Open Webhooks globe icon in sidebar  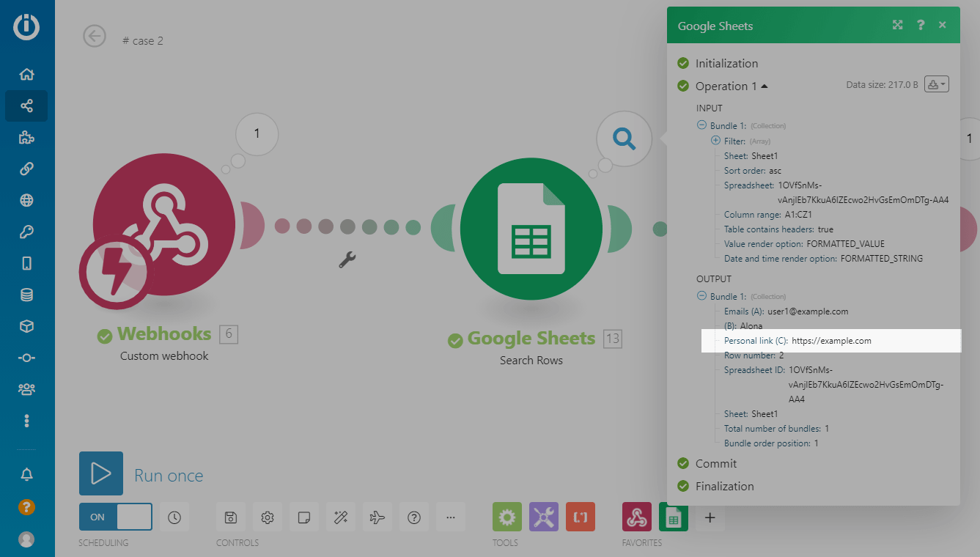pyautogui.click(x=27, y=201)
